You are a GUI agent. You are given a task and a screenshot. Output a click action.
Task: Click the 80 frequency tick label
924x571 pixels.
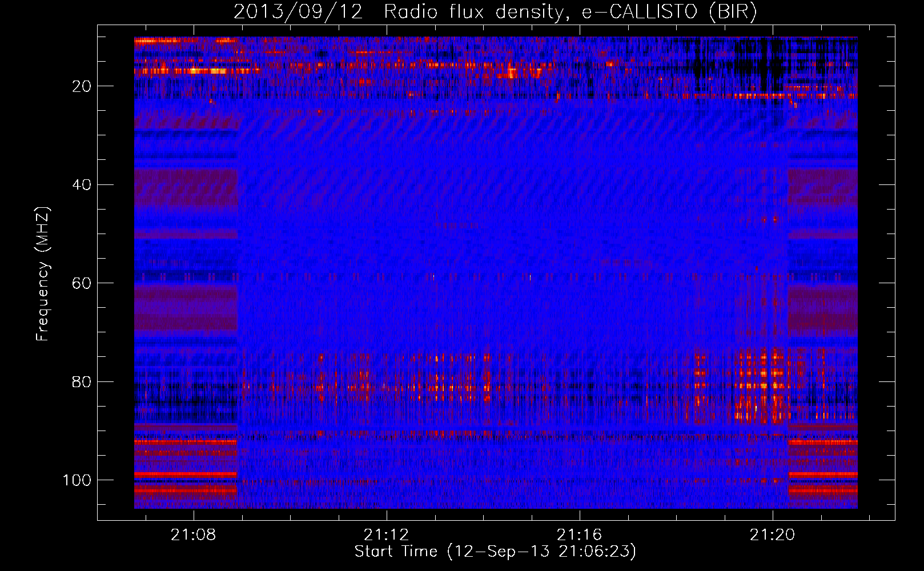82,381
